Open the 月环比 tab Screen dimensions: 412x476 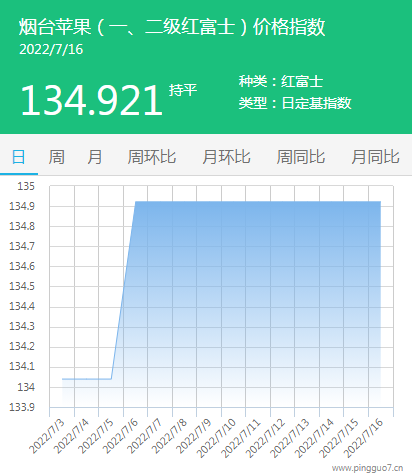point(226,157)
